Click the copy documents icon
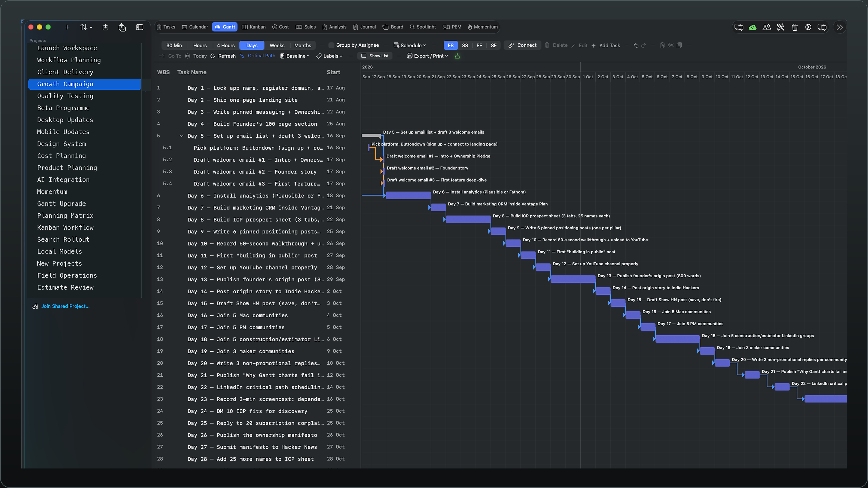 tap(662, 45)
